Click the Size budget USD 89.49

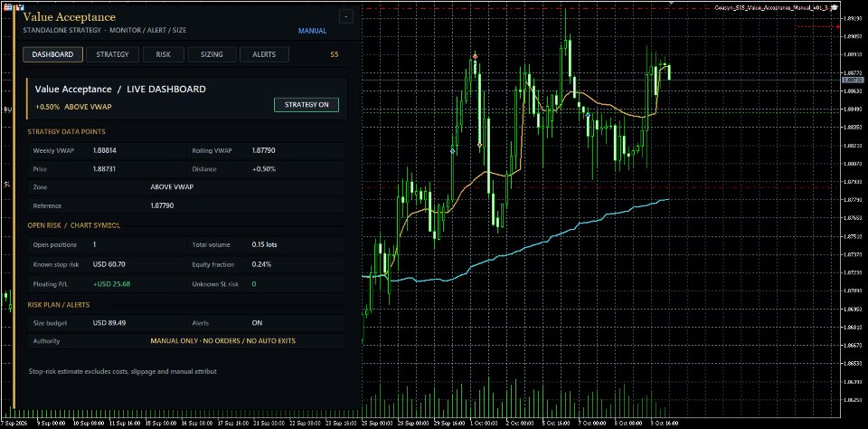[109, 322]
